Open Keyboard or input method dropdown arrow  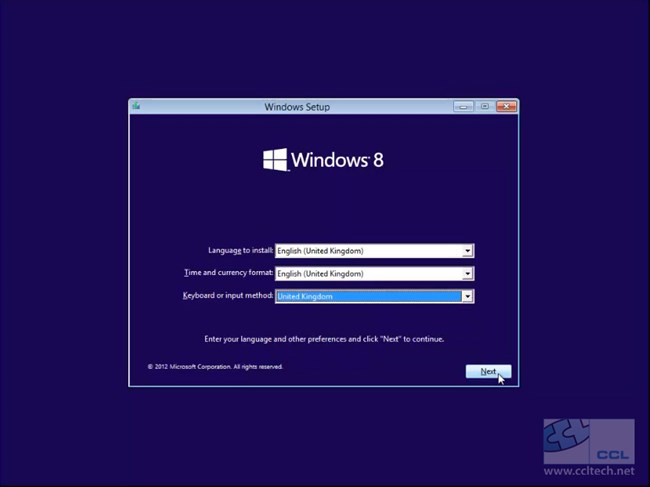click(x=468, y=296)
